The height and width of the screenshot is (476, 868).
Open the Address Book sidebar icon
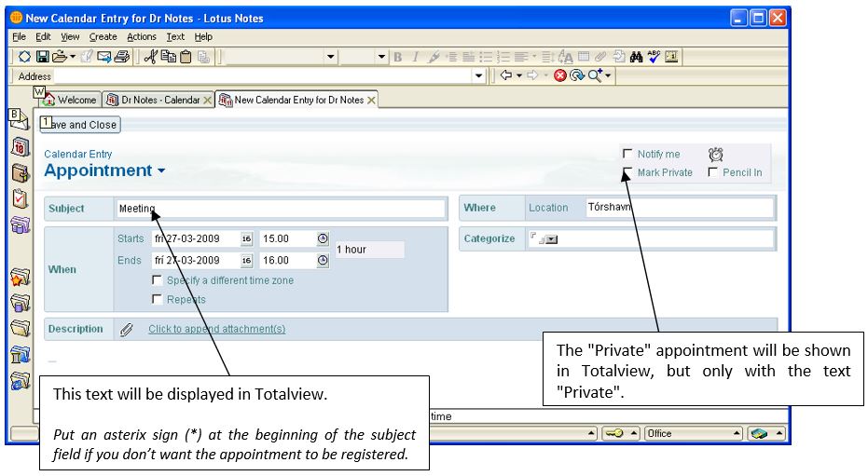pos(20,173)
